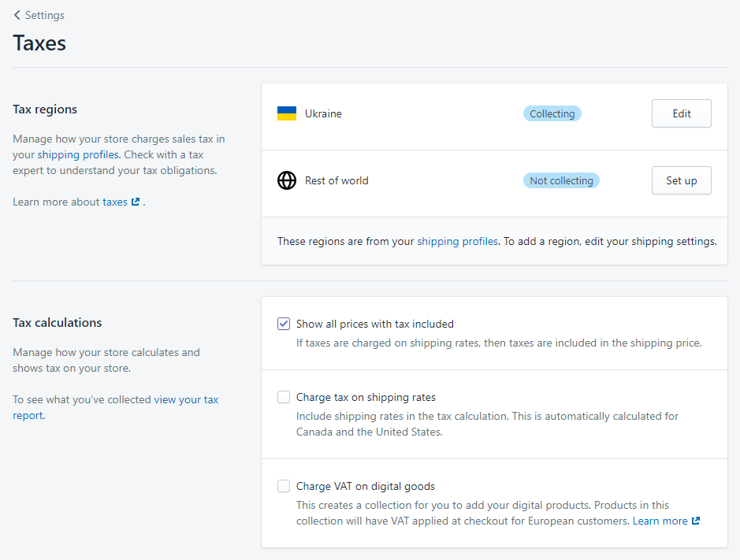The height and width of the screenshot is (560, 740).
Task: Open shipping profiles link in Tax regions description
Action: pos(78,154)
